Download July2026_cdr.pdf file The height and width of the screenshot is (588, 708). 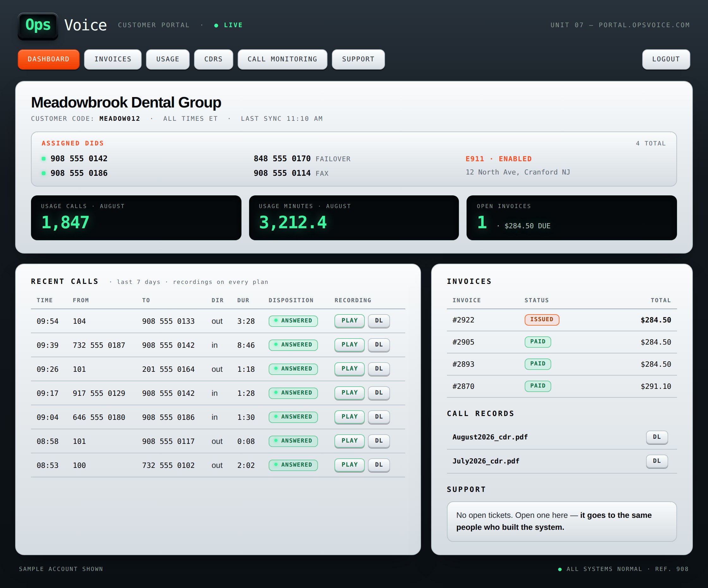coord(657,461)
